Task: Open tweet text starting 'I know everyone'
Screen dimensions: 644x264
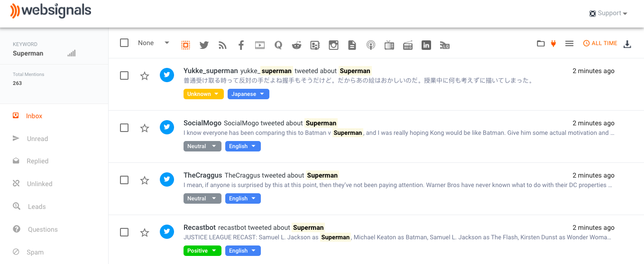Action: (x=399, y=133)
